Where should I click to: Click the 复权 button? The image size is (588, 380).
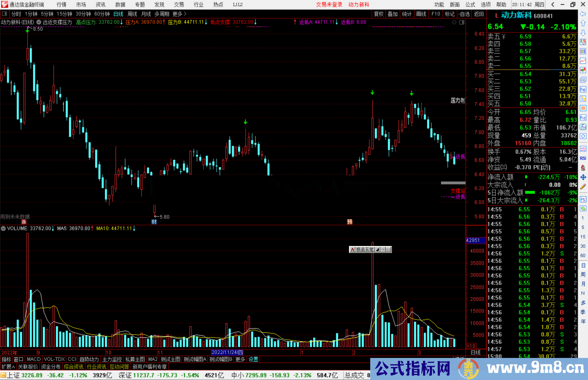click(x=379, y=14)
